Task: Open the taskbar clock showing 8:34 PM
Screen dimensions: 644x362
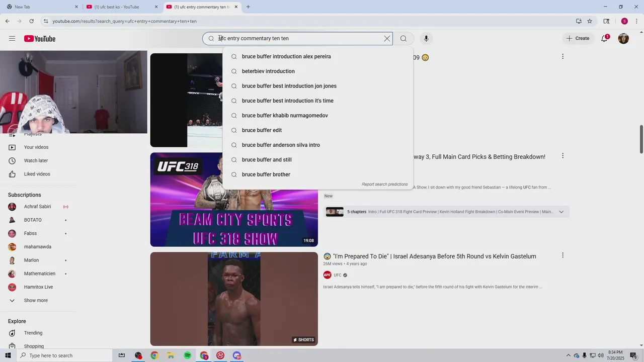Action: 616,355
